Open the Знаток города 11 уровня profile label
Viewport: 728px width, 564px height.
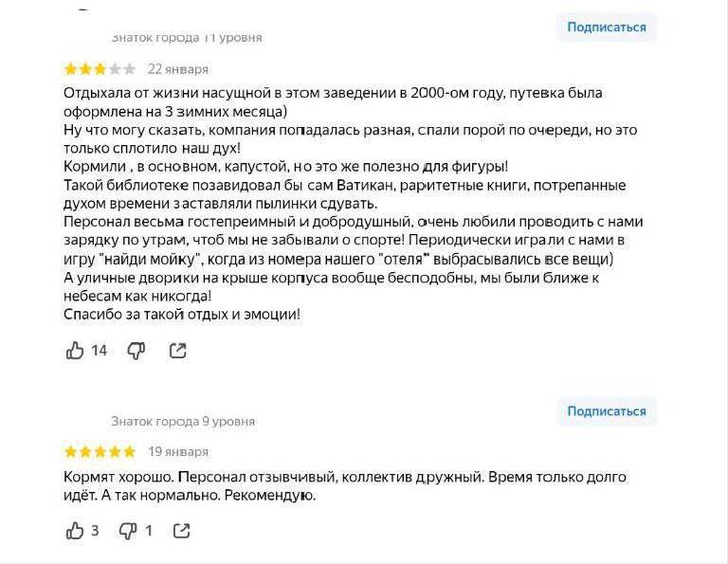tap(187, 38)
